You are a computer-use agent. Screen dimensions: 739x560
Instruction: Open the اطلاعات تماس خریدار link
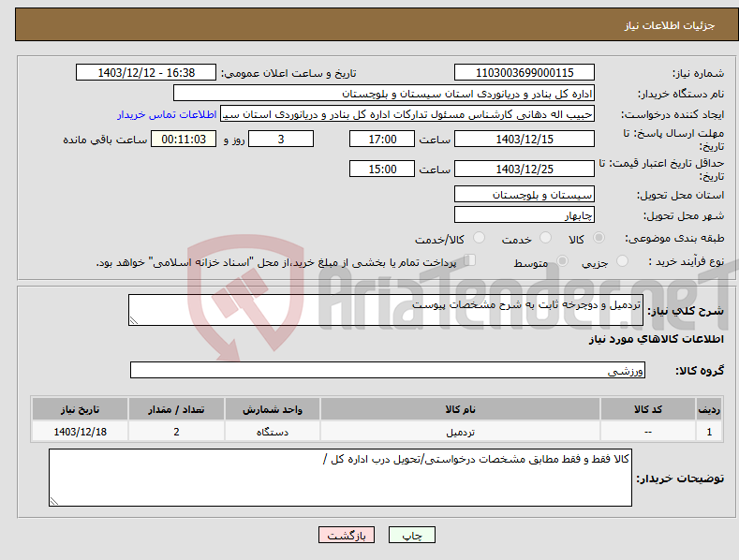[x=167, y=114]
